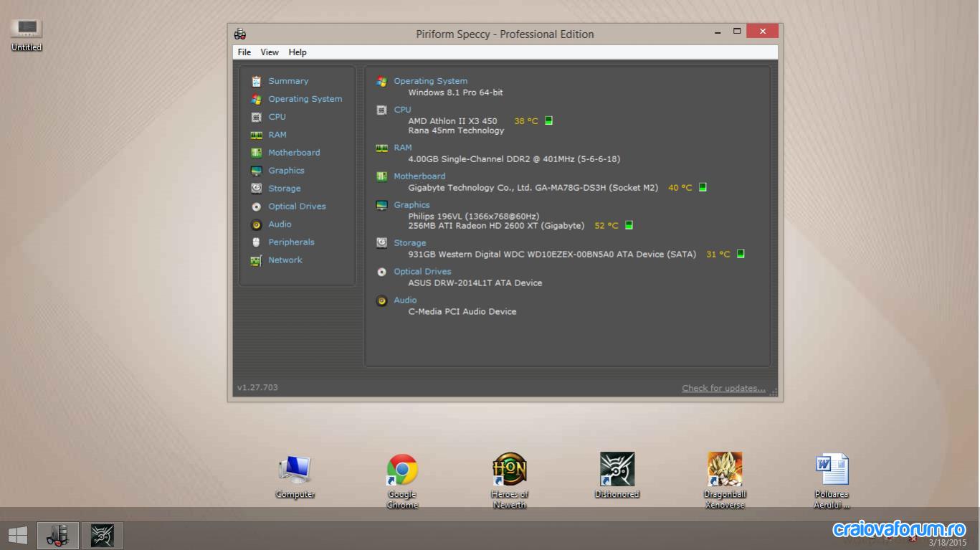Select the Dragonball Xenoverse desktop shortcut
Image resolution: width=980 pixels, height=550 pixels.
point(725,480)
